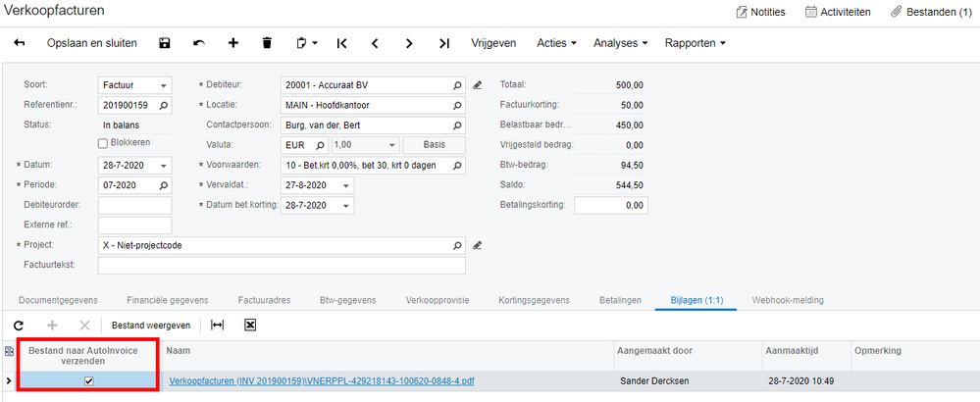Open Notities from the header
Viewport: 980px width, 402px height.
[x=760, y=11]
